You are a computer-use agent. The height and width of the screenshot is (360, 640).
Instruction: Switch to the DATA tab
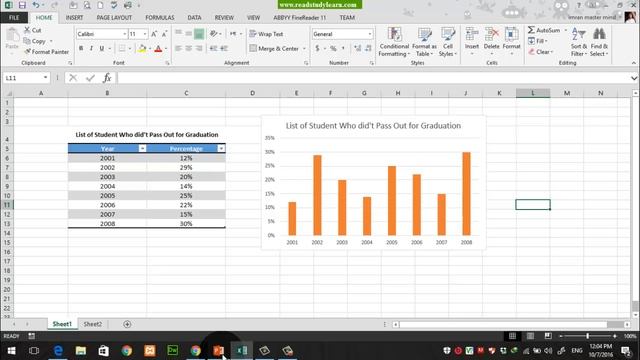[x=194, y=18]
